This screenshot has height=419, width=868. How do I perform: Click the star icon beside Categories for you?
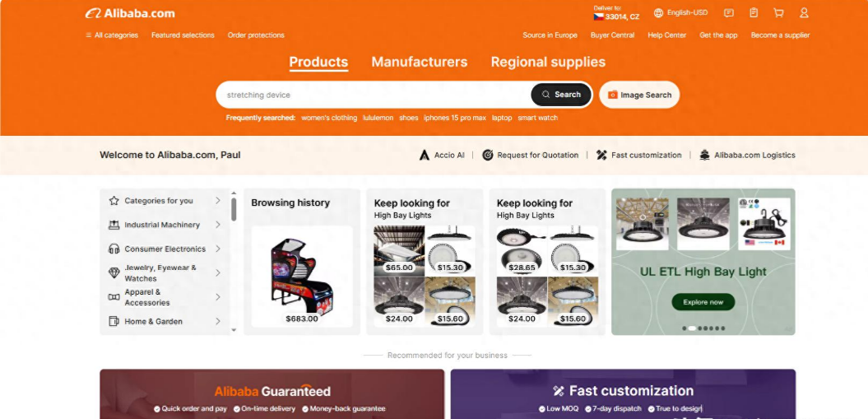tap(114, 200)
